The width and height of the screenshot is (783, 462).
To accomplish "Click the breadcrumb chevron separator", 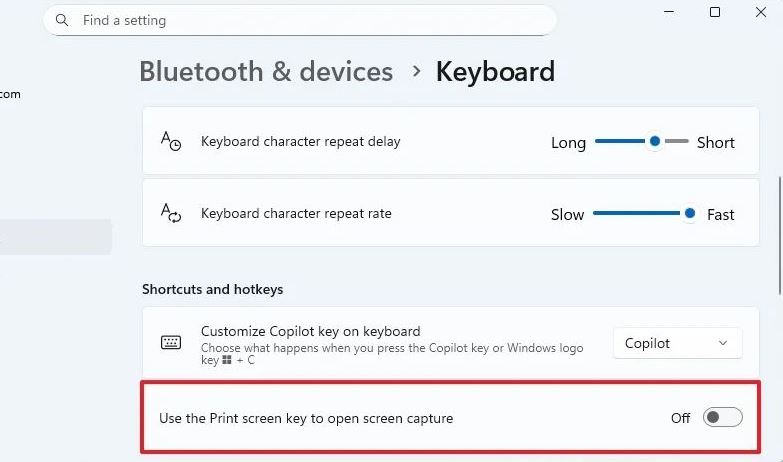I will 415,72.
